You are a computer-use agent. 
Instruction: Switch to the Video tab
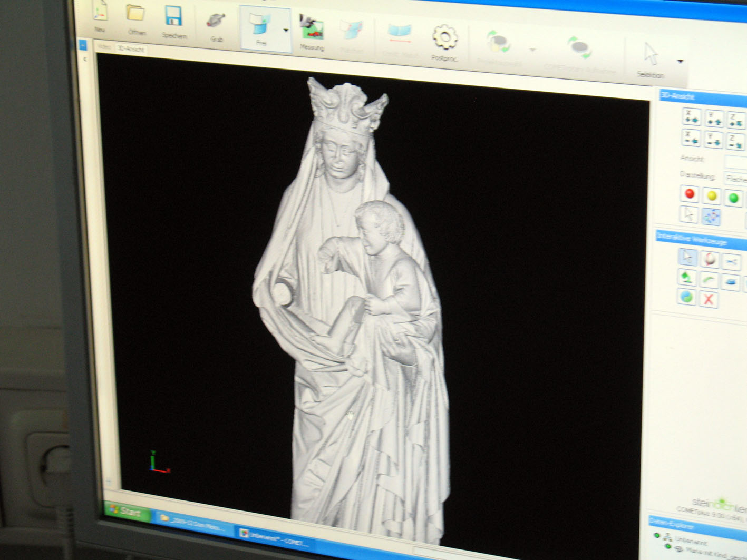pos(104,47)
